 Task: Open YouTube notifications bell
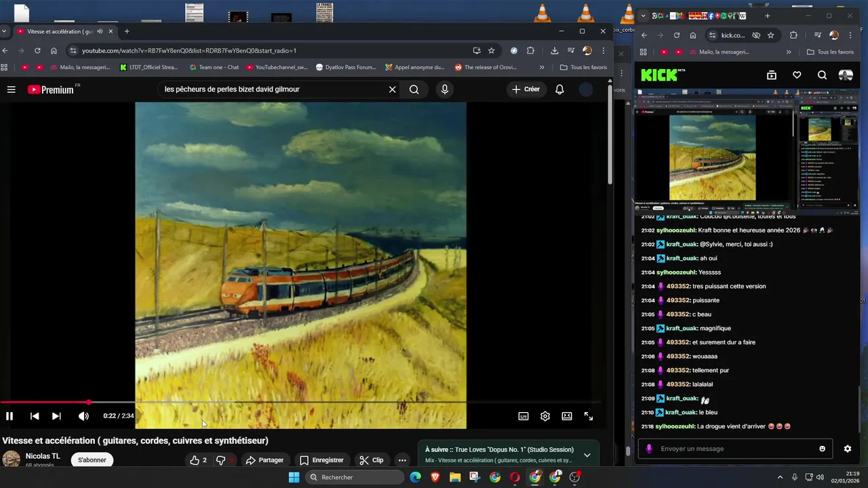click(559, 89)
